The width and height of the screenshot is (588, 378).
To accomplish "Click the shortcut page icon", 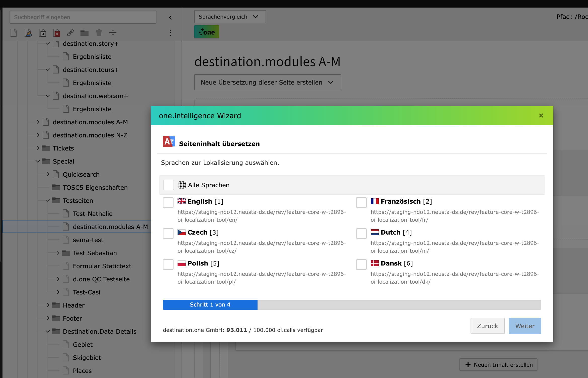I will pos(43,33).
